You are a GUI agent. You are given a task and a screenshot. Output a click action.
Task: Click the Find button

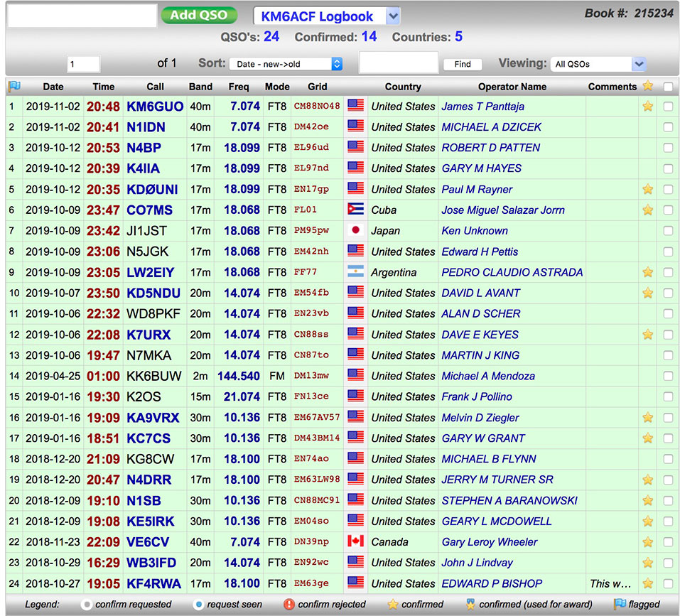(x=463, y=64)
